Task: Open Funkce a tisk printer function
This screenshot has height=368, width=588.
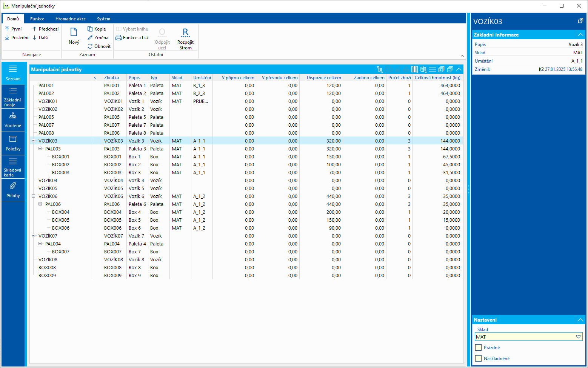Action: point(132,38)
